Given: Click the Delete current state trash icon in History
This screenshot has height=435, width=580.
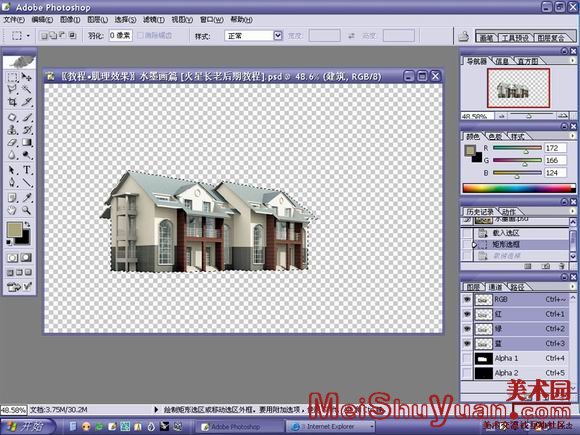Looking at the screenshot, I should [x=562, y=266].
